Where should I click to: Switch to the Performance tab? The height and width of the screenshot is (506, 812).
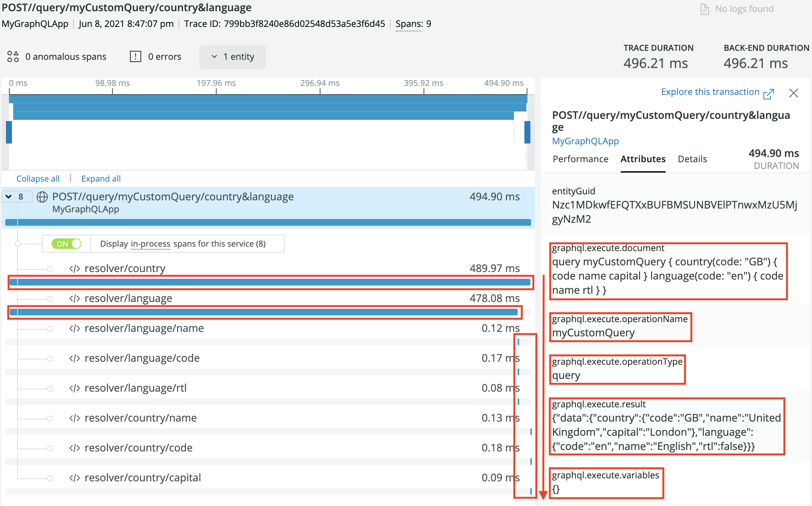[x=580, y=159]
